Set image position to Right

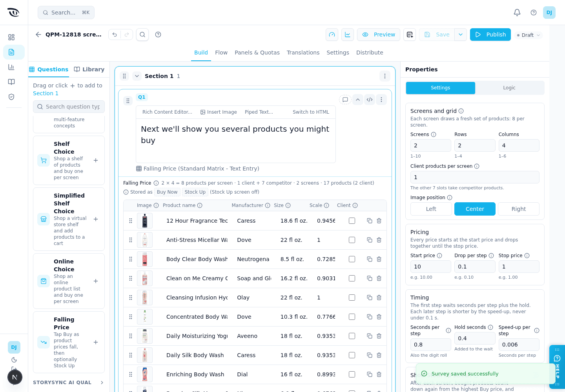click(x=519, y=209)
